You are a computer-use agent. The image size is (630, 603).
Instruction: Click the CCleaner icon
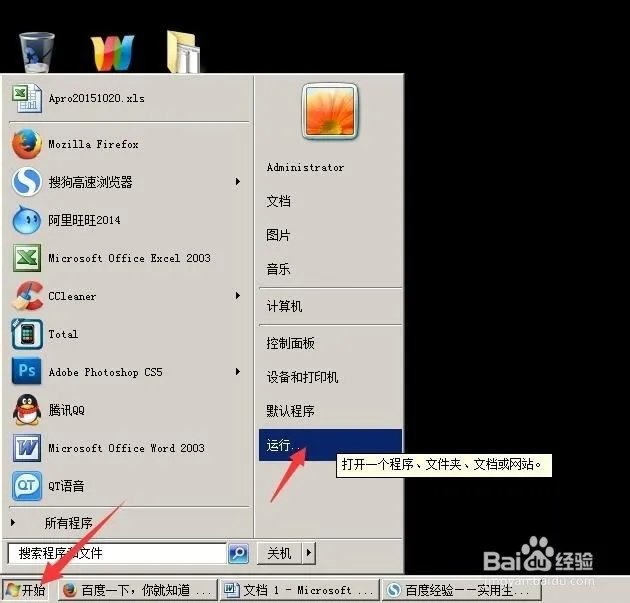click(x=27, y=296)
